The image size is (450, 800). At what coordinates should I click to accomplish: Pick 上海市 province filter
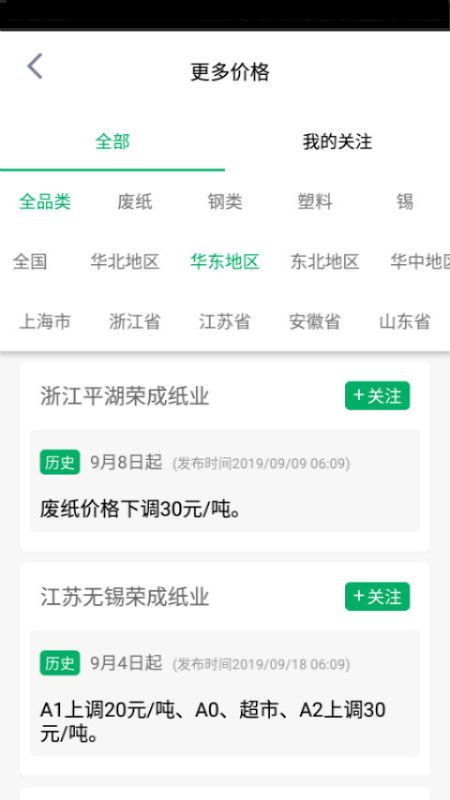point(45,322)
